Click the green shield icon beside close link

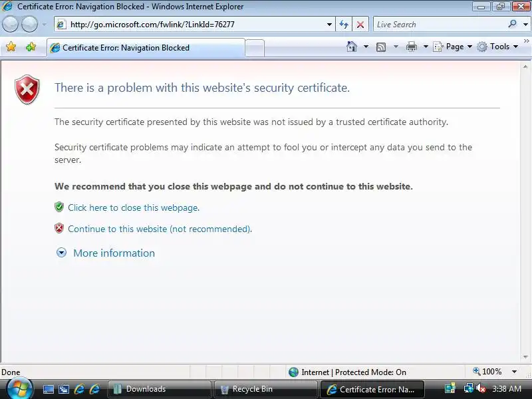tap(59, 207)
